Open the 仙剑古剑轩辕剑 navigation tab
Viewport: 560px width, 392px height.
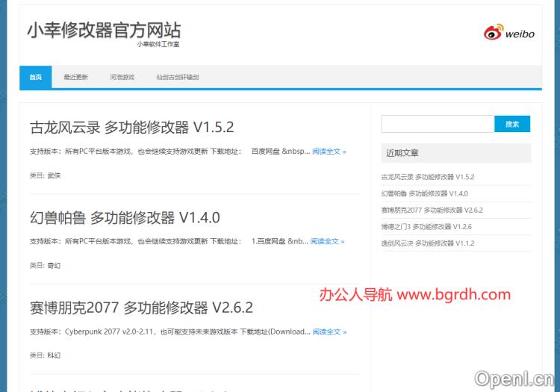point(178,77)
